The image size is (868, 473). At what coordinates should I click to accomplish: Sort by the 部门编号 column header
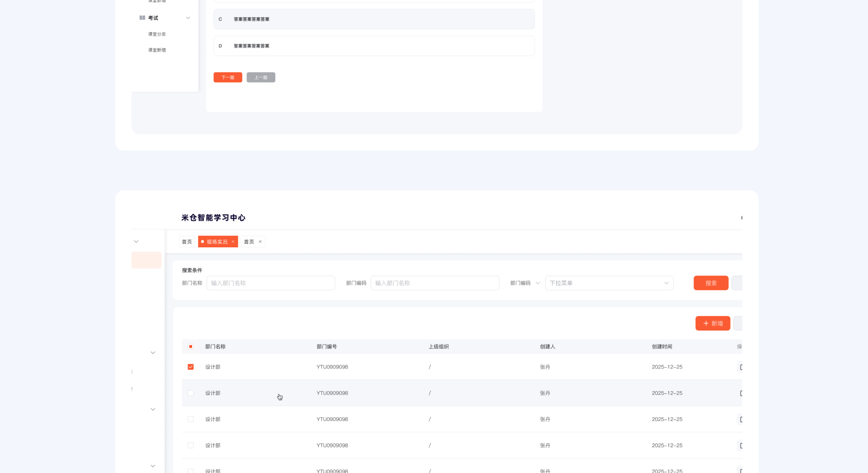pos(327,346)
